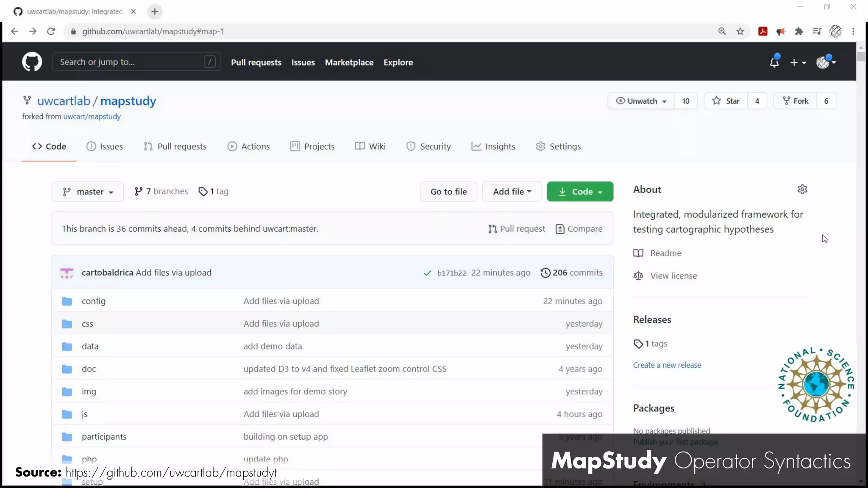Open the master branch dropdown
Viewport: 868px width, 488px height.
point(88,191)
